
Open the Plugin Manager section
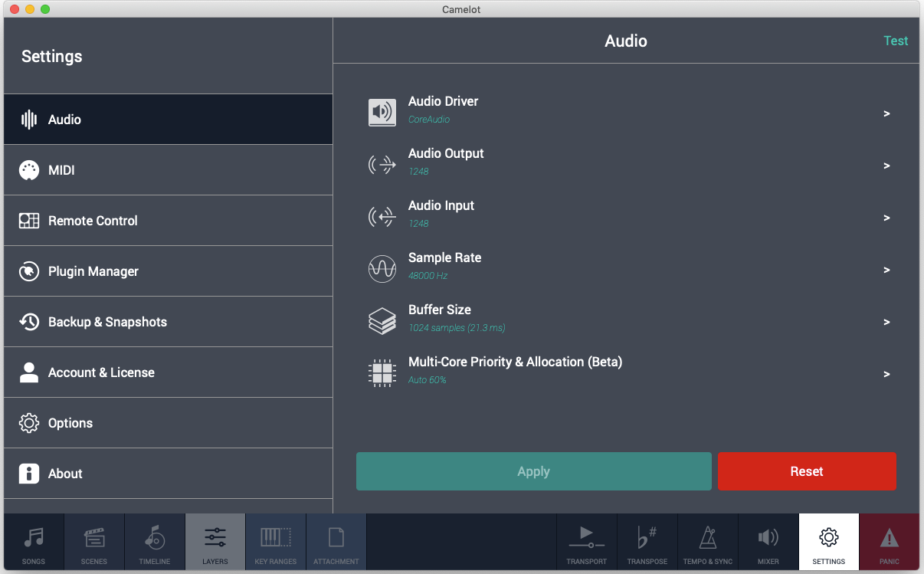pyautogui.click(x=169, y=271)
